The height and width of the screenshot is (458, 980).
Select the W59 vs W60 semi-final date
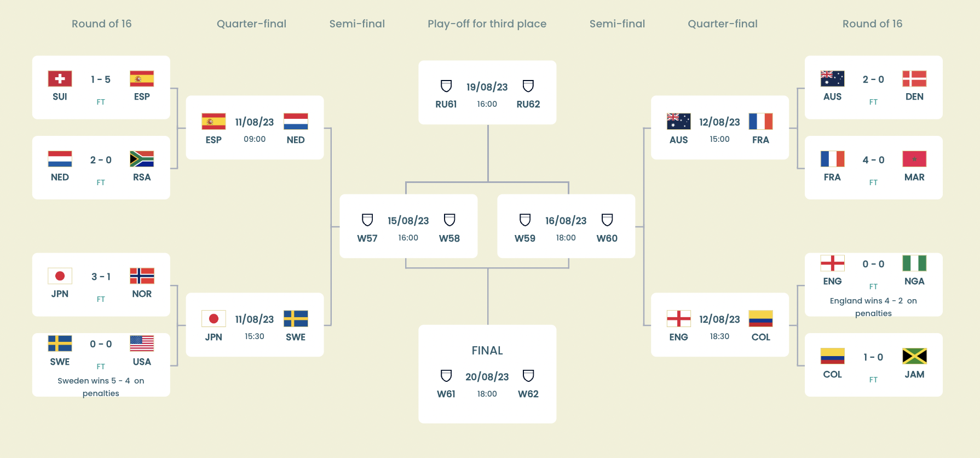click(x=566, y=221)
